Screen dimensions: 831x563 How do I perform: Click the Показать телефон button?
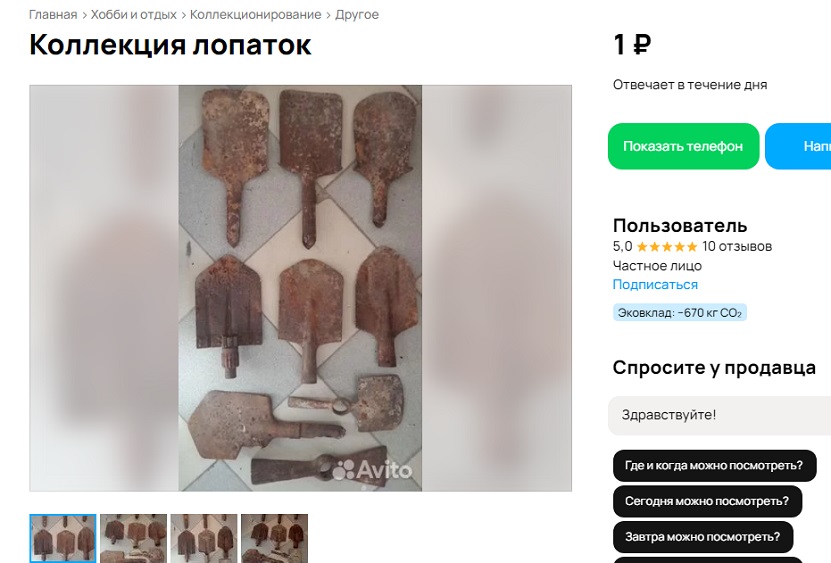coord(683,146)
